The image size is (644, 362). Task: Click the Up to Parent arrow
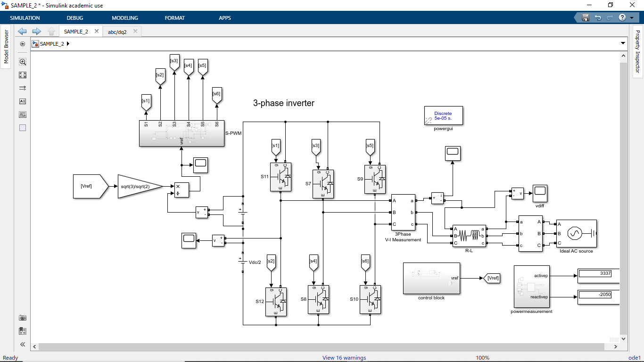(x=51, y=32)
